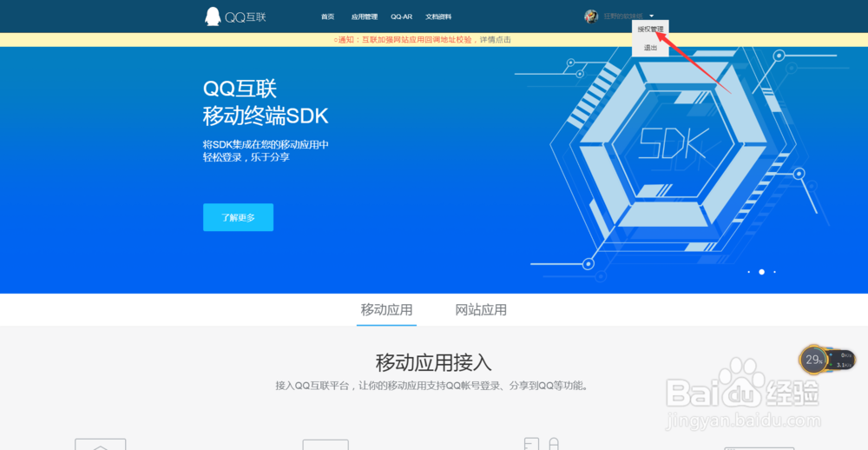The height and width of the screenshot is (450, 868).
Task: Open the callback address notice link
Action: tap(423, 40)
